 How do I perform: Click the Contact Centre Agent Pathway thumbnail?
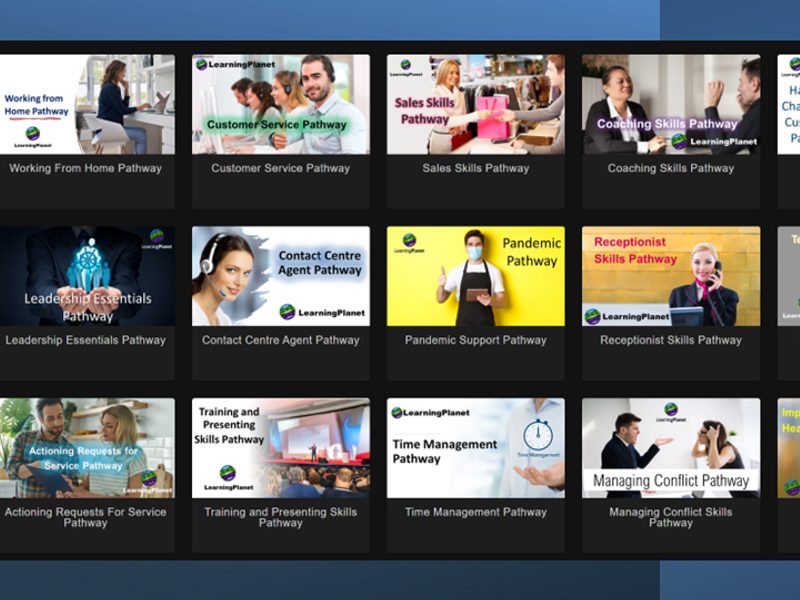click(x=280, y=276)
